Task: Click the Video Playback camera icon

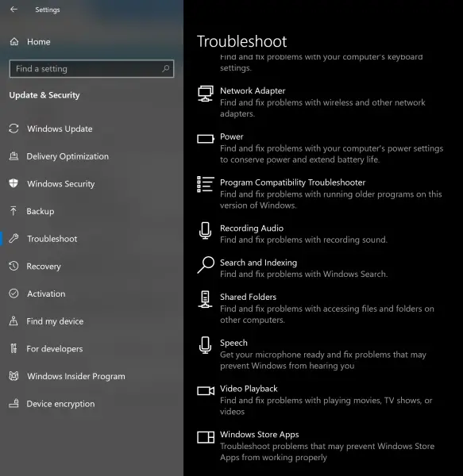Action: 206,390
